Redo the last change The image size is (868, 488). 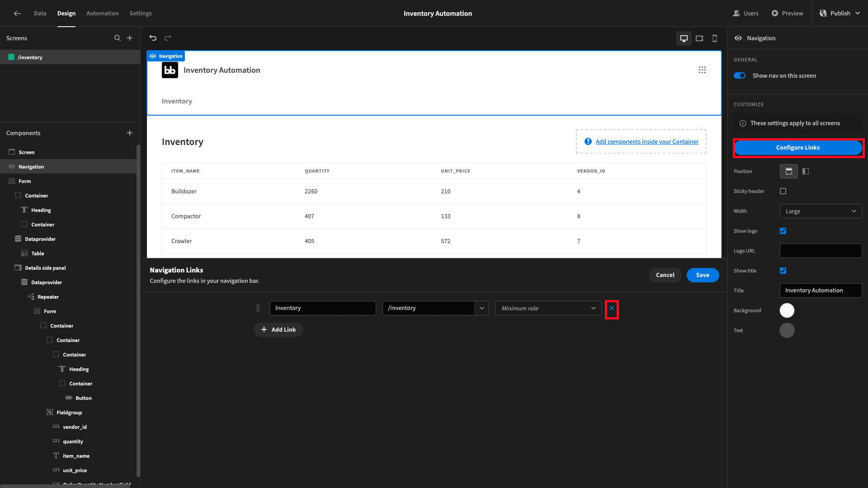[168, 38]
